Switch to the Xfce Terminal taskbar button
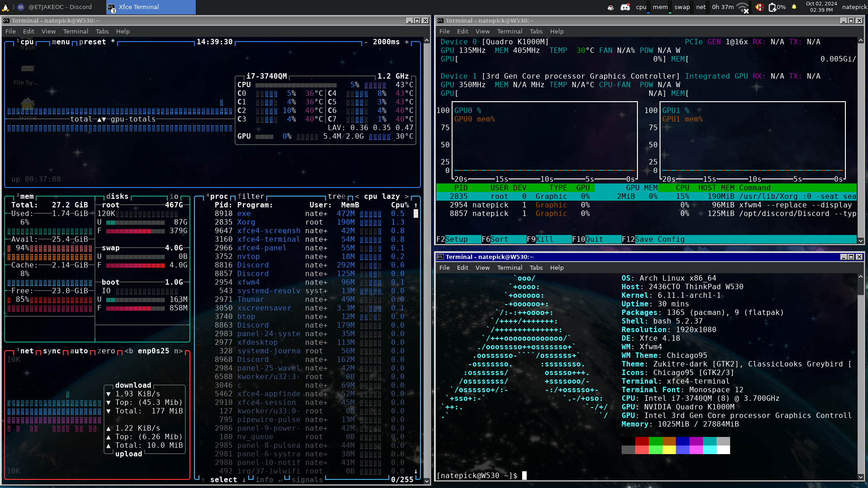The height and width of the screenshot is (488, 868). click(151, 7)
